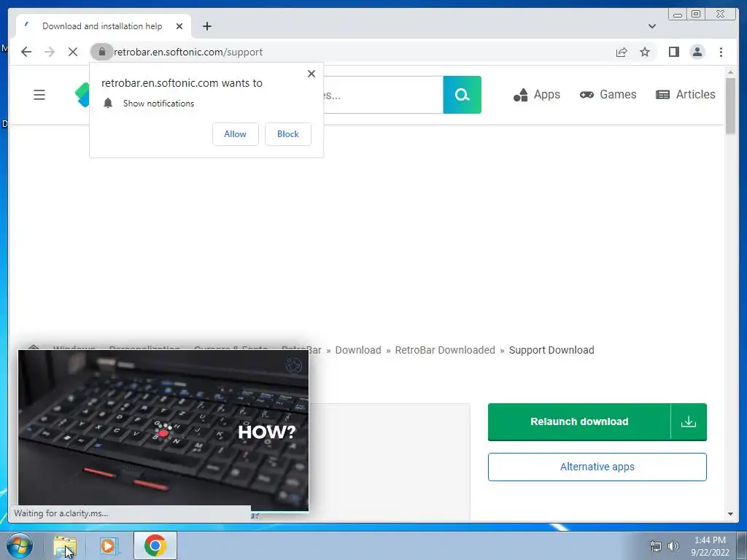Image resolution: width=747 pixels, height=560 pixels.
Task: Bookmark this tab with the star icon
Action: pos(645,52)
